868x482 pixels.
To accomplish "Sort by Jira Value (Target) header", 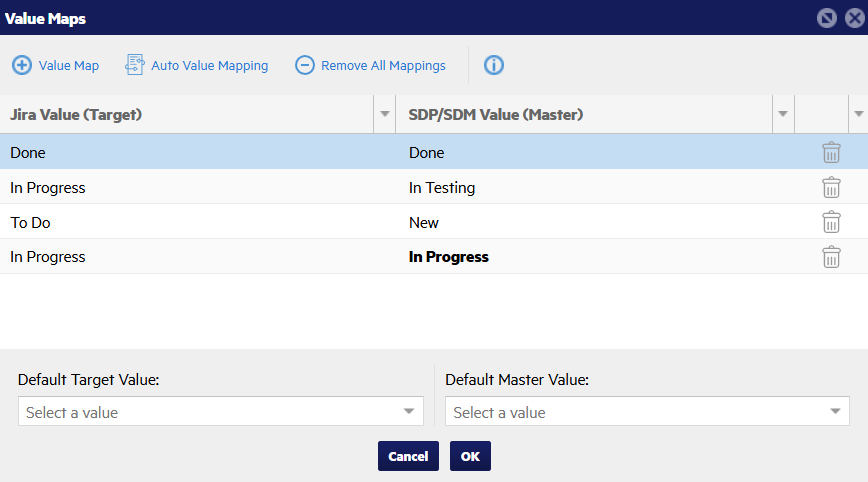I will [x=76, y=114].
